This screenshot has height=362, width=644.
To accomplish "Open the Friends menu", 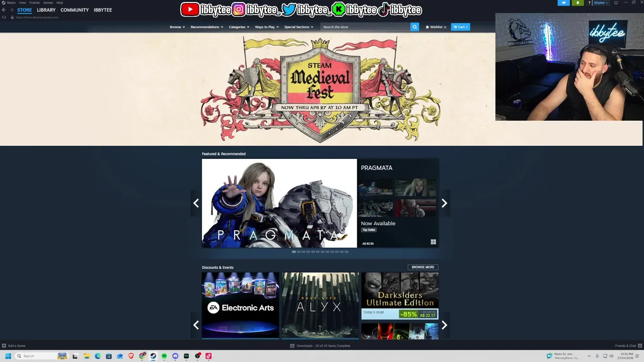I will [x=34, y=3].
